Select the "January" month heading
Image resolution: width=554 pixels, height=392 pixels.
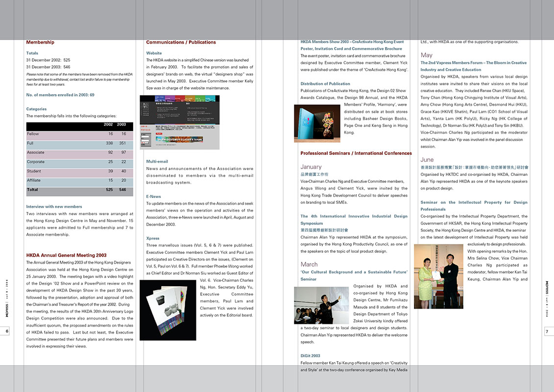(x=311, y=167)
